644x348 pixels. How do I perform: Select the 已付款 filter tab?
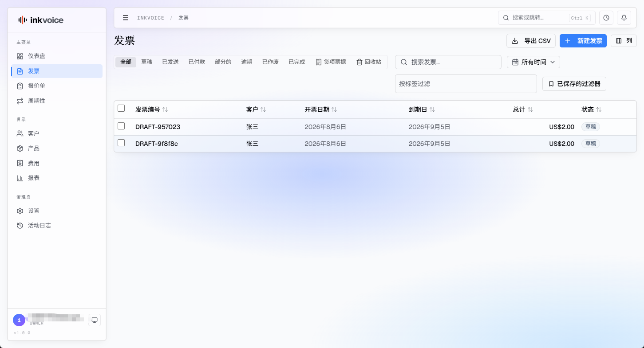(197, 62)
